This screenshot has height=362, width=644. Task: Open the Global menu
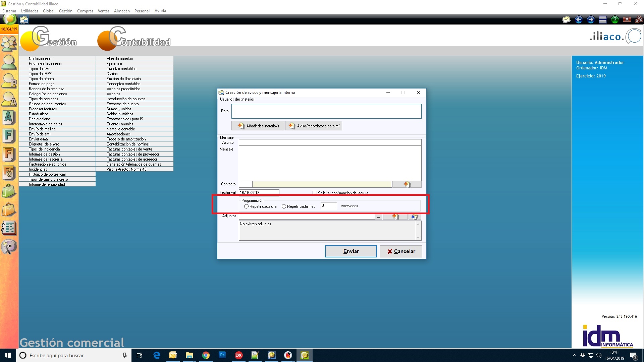point(49,11)
